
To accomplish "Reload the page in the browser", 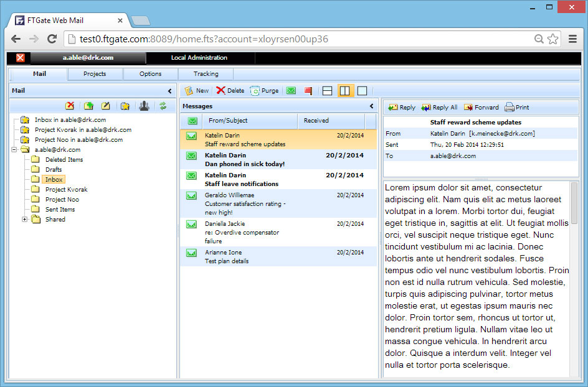I will coord(52,39).
